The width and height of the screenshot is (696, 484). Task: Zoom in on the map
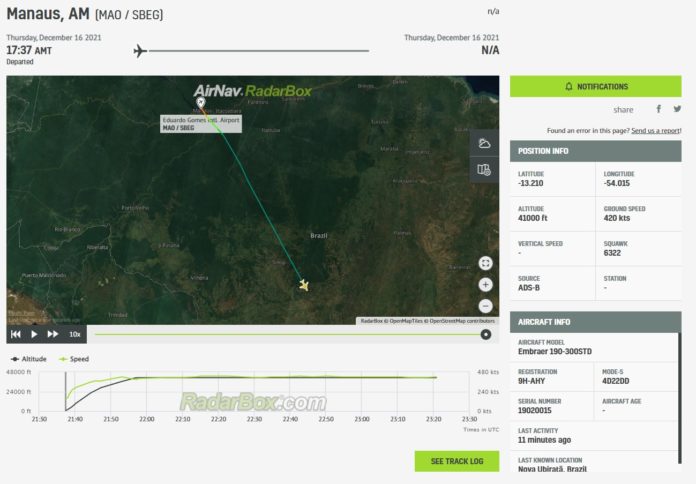tap(486, 285)
